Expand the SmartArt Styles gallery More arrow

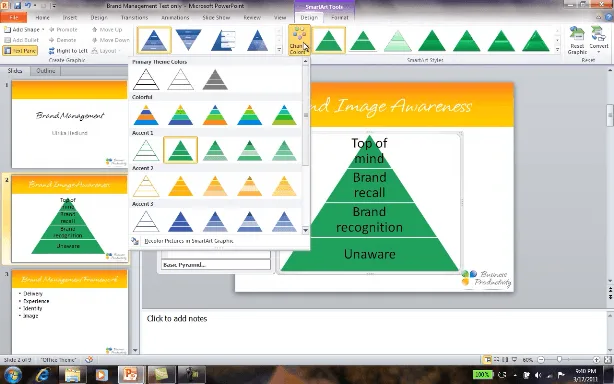tap(558, 50)
